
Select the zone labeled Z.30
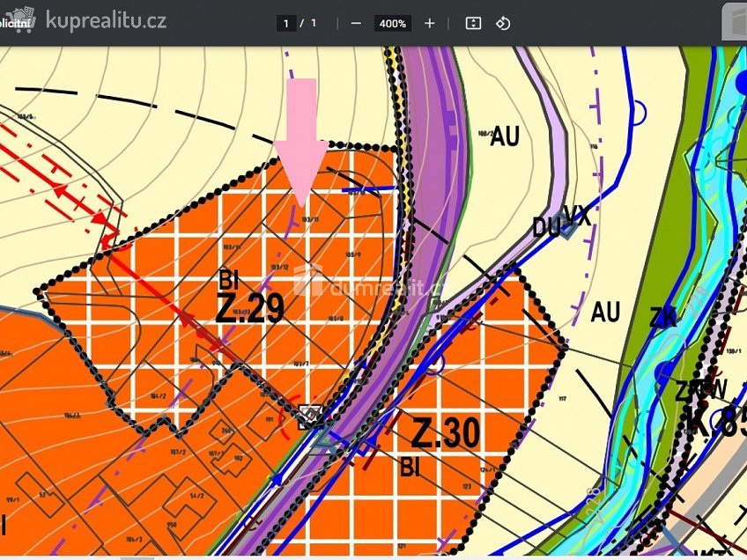(445, 432)
